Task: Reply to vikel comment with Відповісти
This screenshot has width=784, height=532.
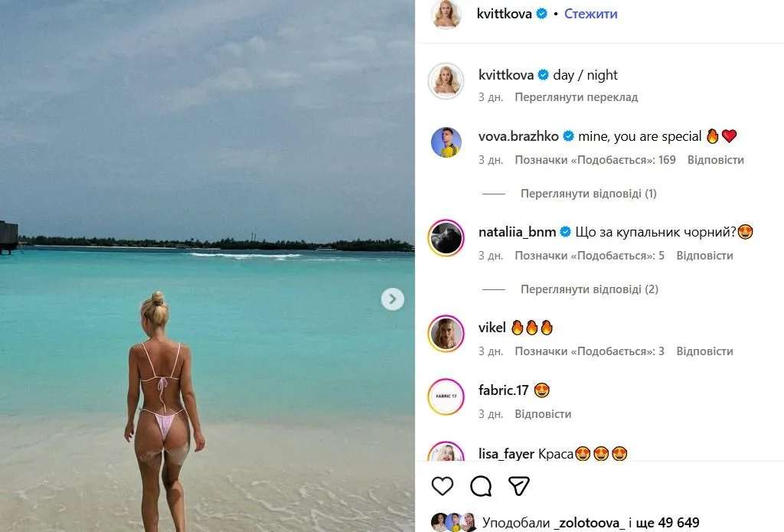Action: coord(704,351)
